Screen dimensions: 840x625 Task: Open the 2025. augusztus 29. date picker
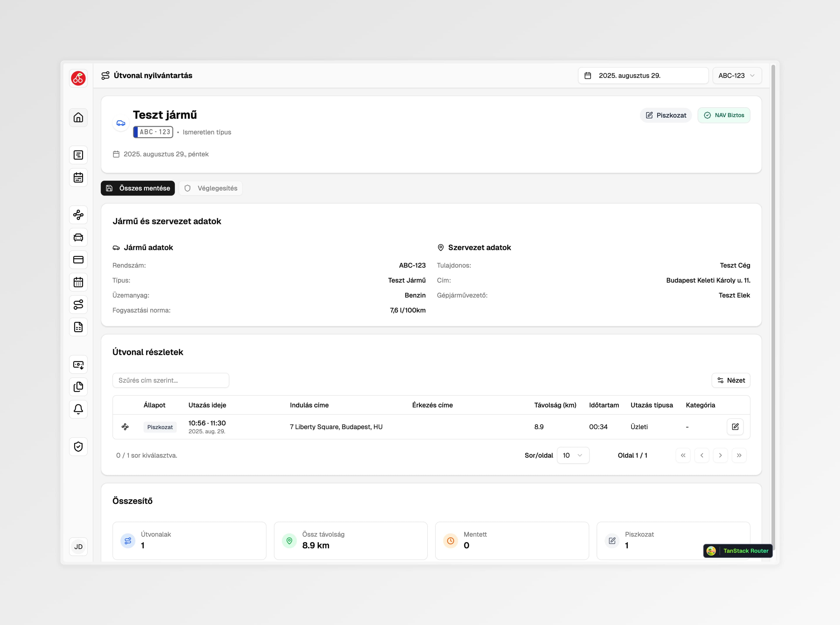pos(642,76)
